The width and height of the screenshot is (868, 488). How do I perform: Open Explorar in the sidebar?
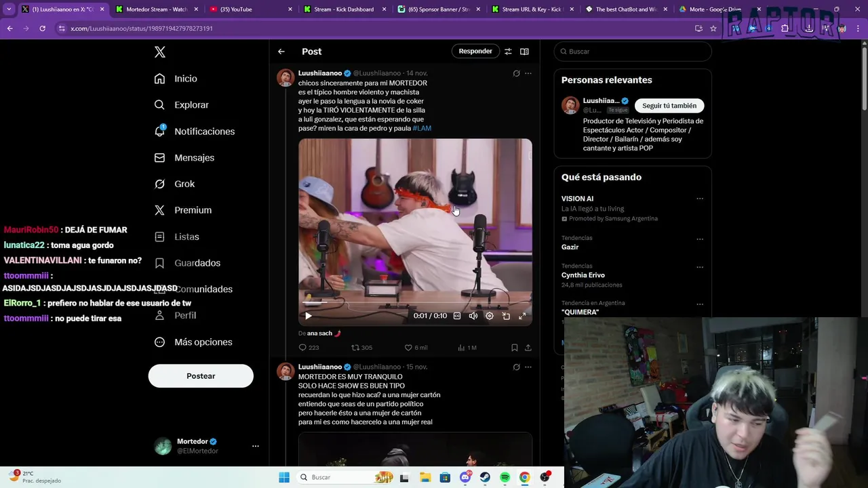(181, 105)
